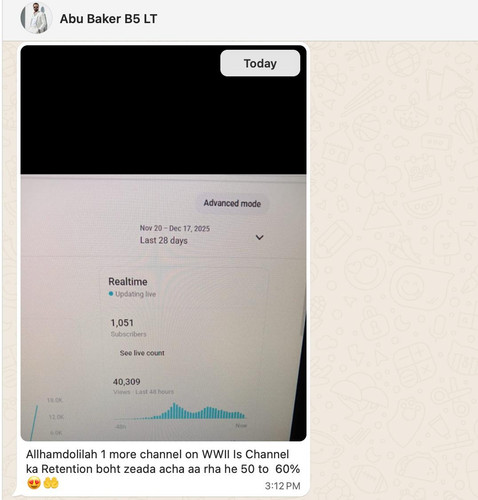Screen dimensions: 478x500
Task: Click the Nov 20 – Dec 17, 2025 range
Action: coord(175,228)
